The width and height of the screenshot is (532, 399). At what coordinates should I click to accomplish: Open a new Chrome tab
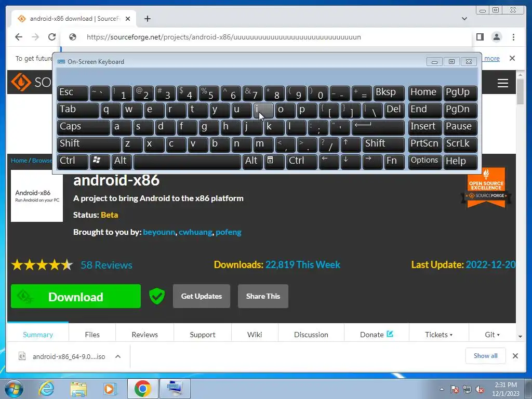pos(147,19)
